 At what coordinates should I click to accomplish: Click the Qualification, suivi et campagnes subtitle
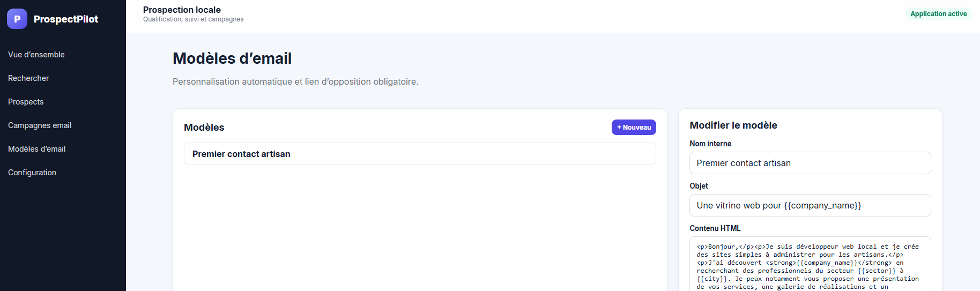(193, 19)
